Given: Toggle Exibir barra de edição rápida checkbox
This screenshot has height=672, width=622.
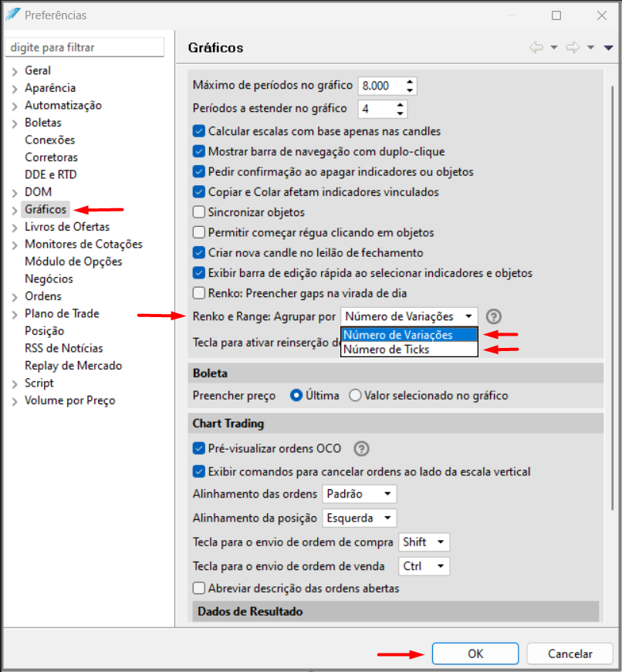Looking at the screenshot, I should click(x=199, y=273).
